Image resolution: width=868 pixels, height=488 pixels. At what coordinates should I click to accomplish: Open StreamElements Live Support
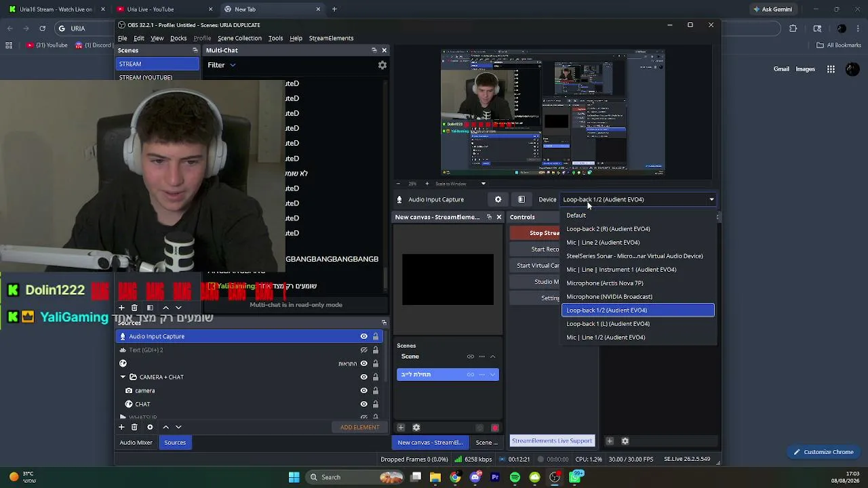[x=552, y=441]
